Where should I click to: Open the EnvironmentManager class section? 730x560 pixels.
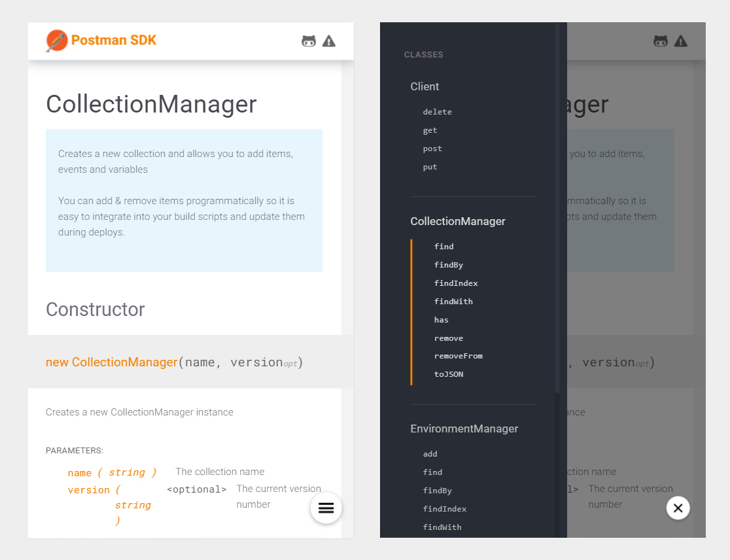[464, 429]
